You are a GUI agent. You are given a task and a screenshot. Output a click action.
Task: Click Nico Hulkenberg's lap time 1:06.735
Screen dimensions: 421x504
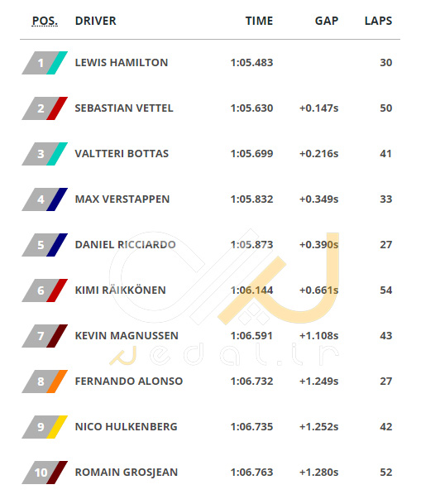[x=251, y=427]
